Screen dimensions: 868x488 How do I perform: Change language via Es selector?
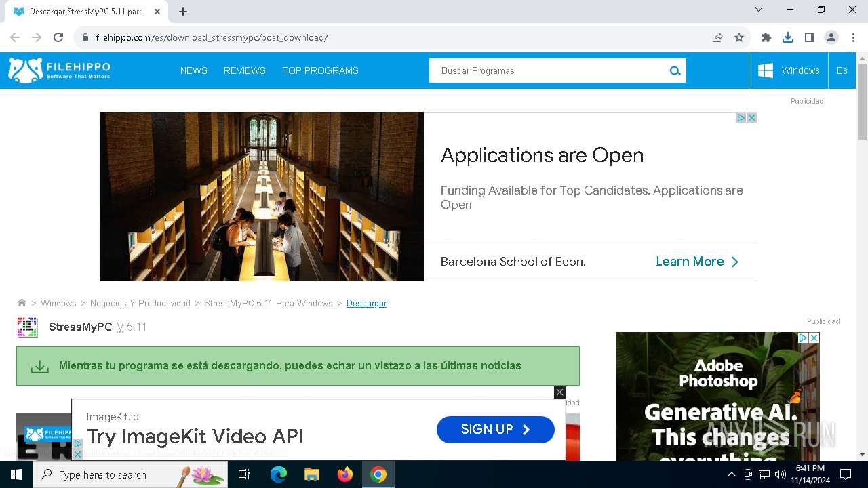(x=842, y=70)
